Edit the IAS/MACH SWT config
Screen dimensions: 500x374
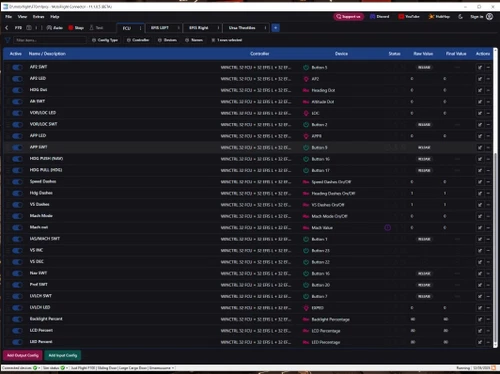(480, 239)
